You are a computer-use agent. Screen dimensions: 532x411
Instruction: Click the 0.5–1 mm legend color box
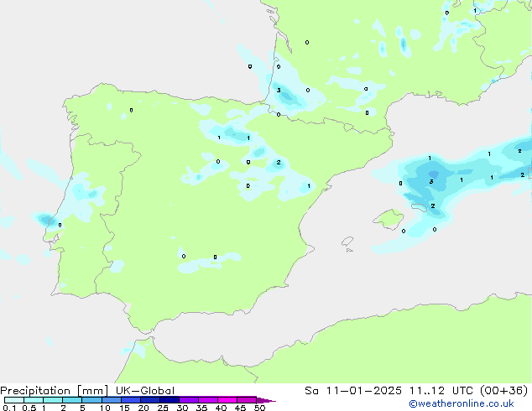pyautogui.click(x=34, y=400)
